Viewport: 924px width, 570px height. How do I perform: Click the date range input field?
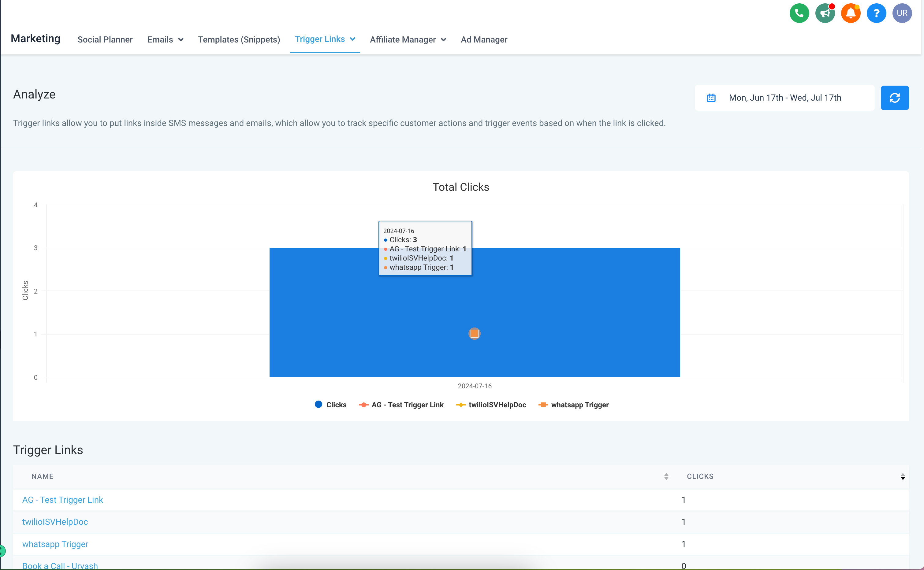coord(784,98)
